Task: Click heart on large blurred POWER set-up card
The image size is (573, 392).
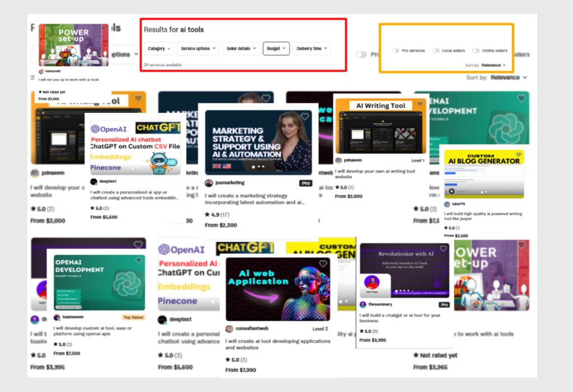Action: point(522,245)
